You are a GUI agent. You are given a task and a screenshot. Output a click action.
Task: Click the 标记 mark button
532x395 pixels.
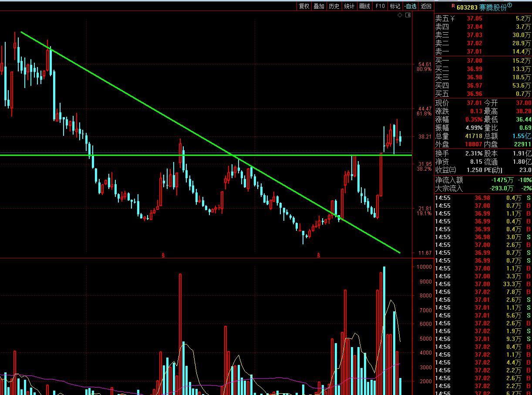click(x=395, y=6)
